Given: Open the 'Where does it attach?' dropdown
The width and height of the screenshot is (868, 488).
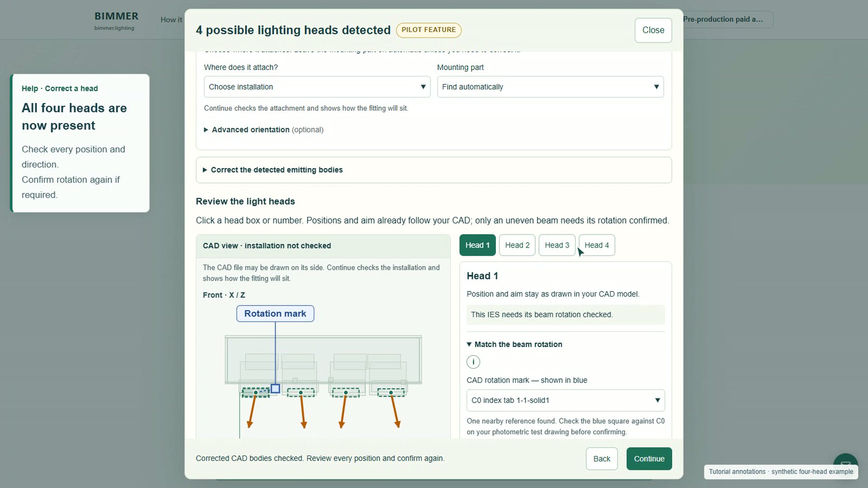Looking at the screenshot, I should click(317, 87).
